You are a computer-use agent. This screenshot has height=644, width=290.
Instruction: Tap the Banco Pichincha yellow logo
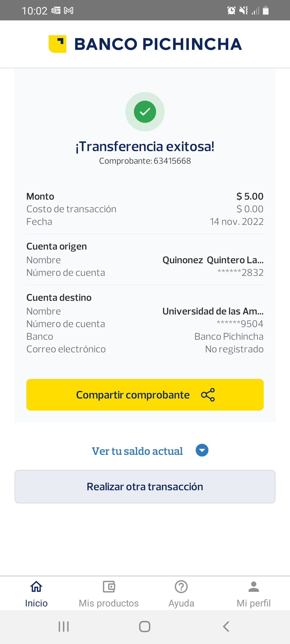coord(57,44)
